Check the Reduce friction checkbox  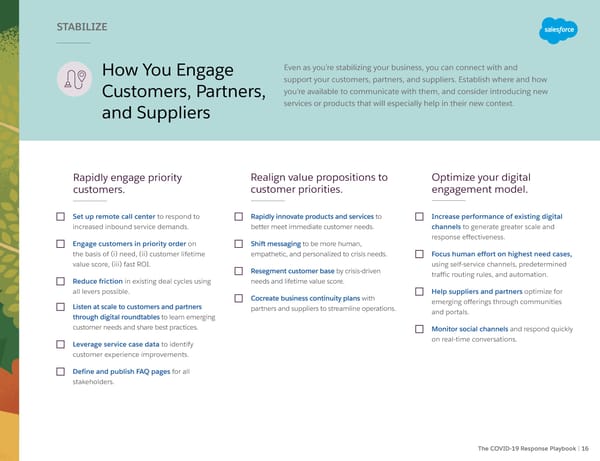(x=61, y=281)
